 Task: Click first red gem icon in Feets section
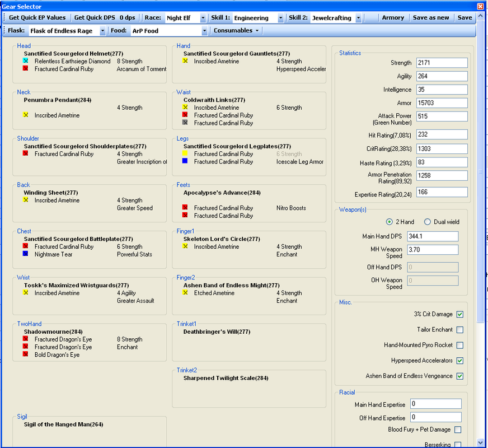point(185,207)
